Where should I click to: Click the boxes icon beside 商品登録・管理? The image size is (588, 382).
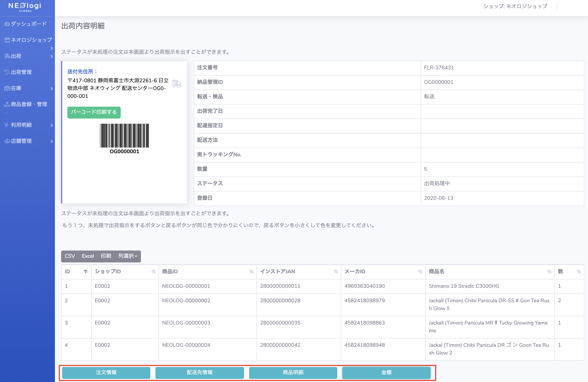coord(7,104)
